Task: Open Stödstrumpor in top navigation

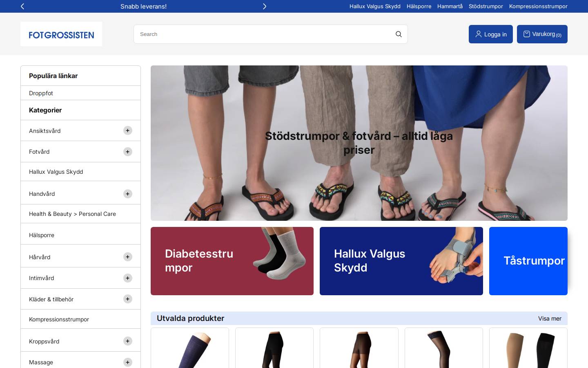Action: click(x=486, y=6)
